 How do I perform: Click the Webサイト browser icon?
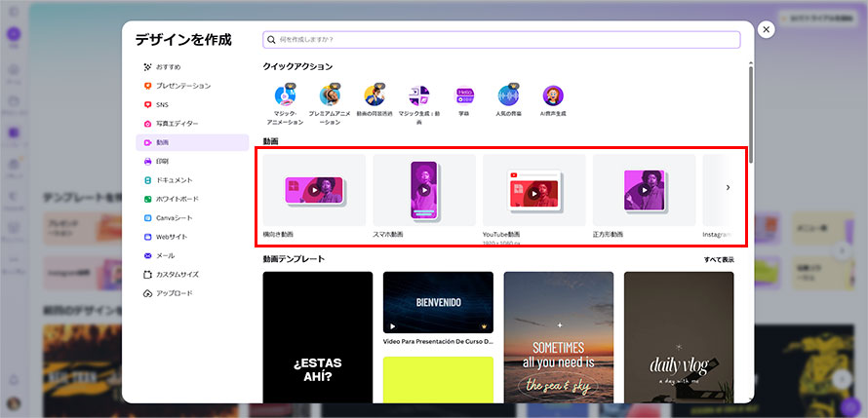(147, 237)
